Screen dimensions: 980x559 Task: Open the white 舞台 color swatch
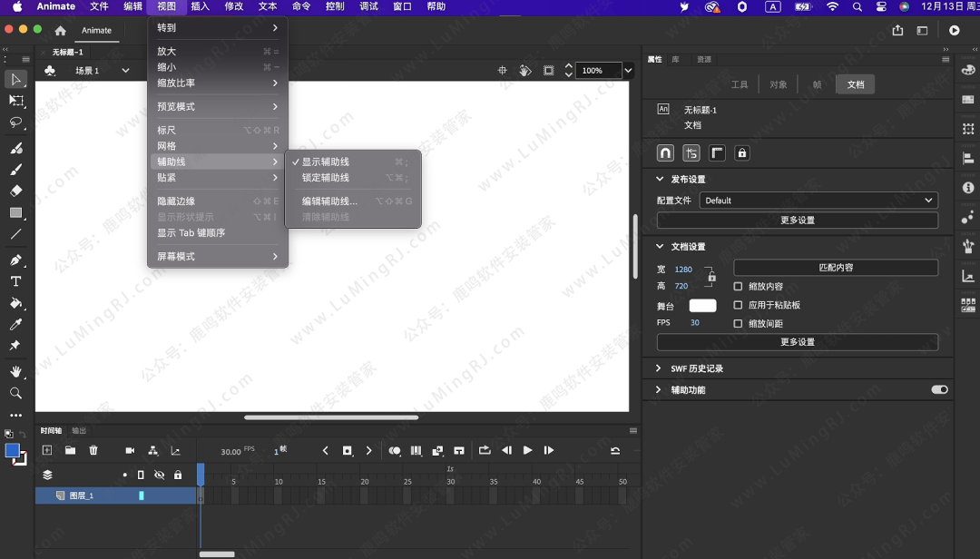(702, 306)
